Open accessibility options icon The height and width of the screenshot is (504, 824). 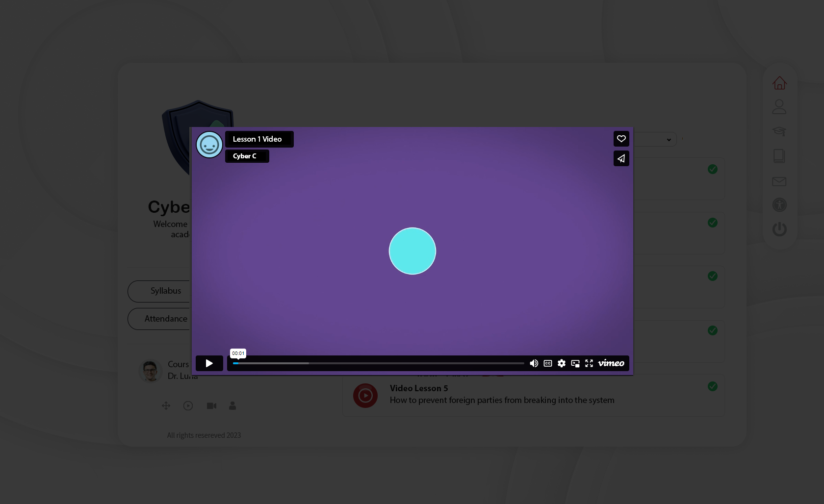(x=779, y=205)
